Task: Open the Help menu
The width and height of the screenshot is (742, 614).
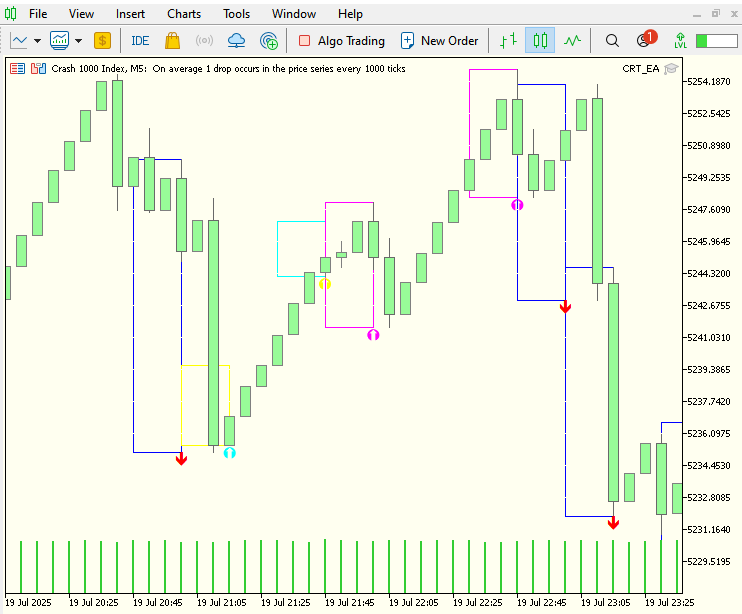Action: click(350, 14)
